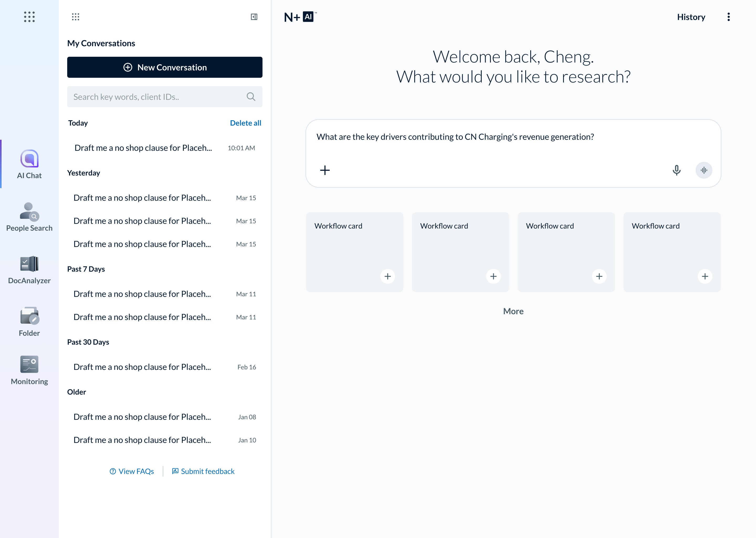Expand More workflow cards
The height and width of the screenshot is (538, 756).
click(513, 311)
